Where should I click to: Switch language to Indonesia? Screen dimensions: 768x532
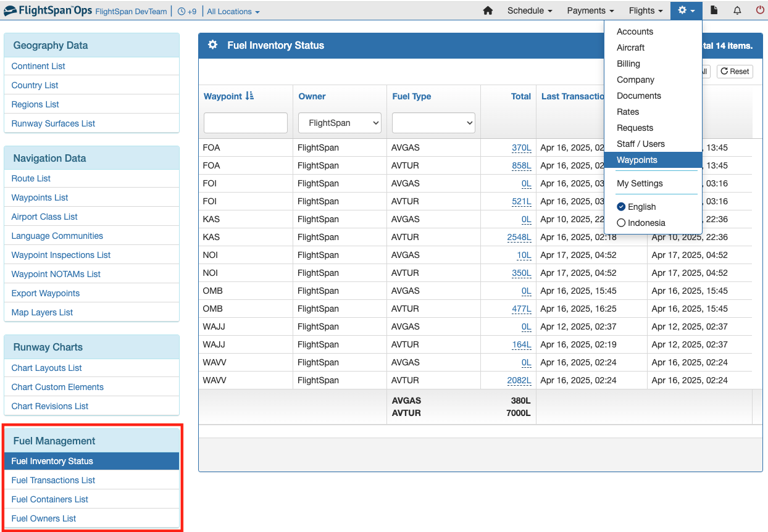point(621,223)
